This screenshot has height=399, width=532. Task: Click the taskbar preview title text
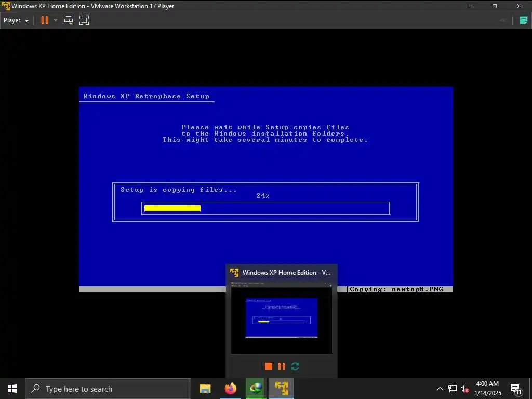[286, 272]
